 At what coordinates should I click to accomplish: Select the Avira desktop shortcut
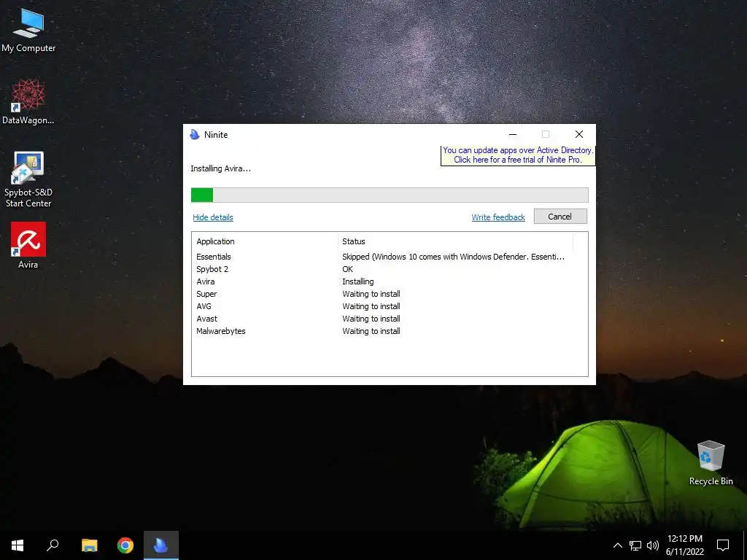pos(28,245)
